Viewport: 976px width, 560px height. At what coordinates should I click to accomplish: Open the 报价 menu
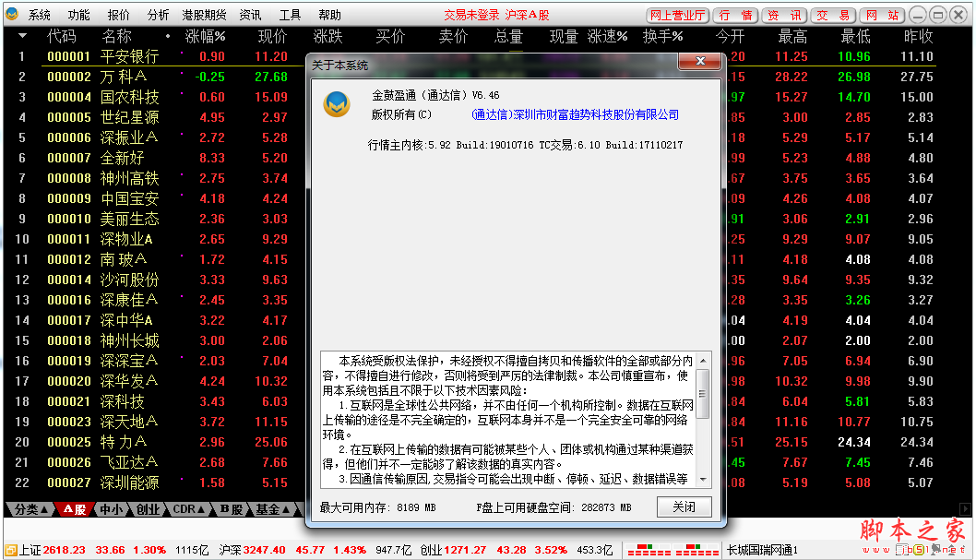[x=118, y=15]
